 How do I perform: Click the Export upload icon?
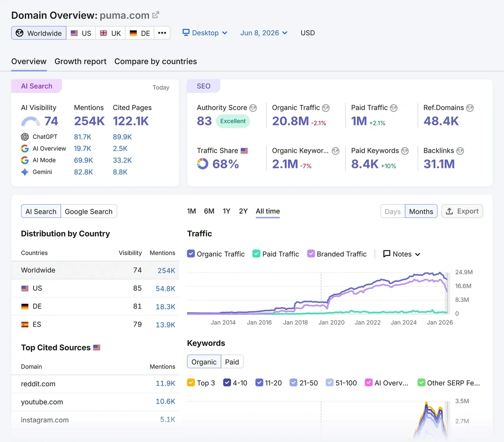(449, 211)
